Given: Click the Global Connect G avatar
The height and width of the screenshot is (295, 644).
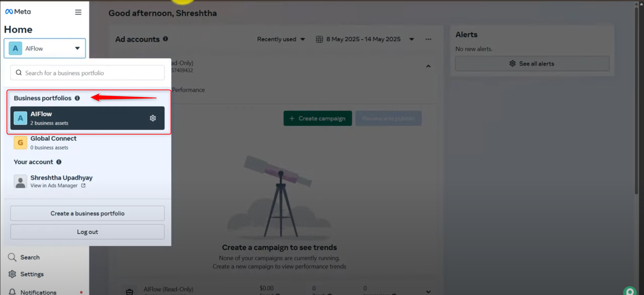Looking at the screenshot, I should [x=20, y=143].
